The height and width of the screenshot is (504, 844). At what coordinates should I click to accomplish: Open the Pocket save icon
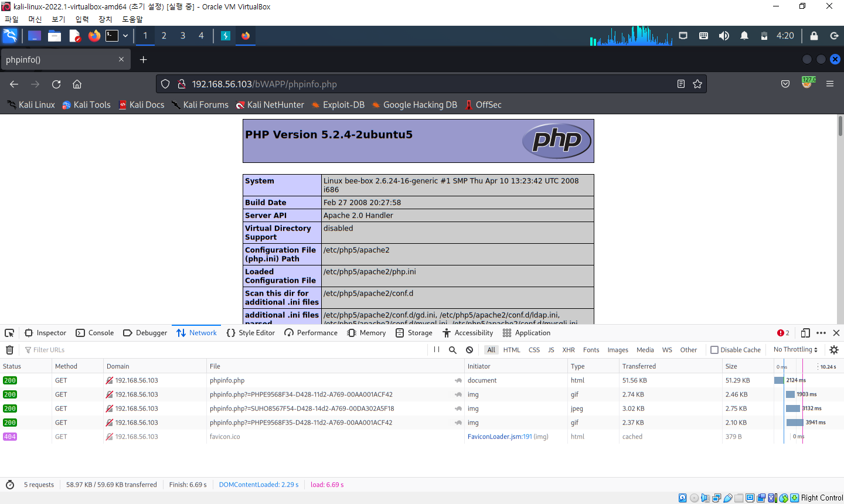785,84
